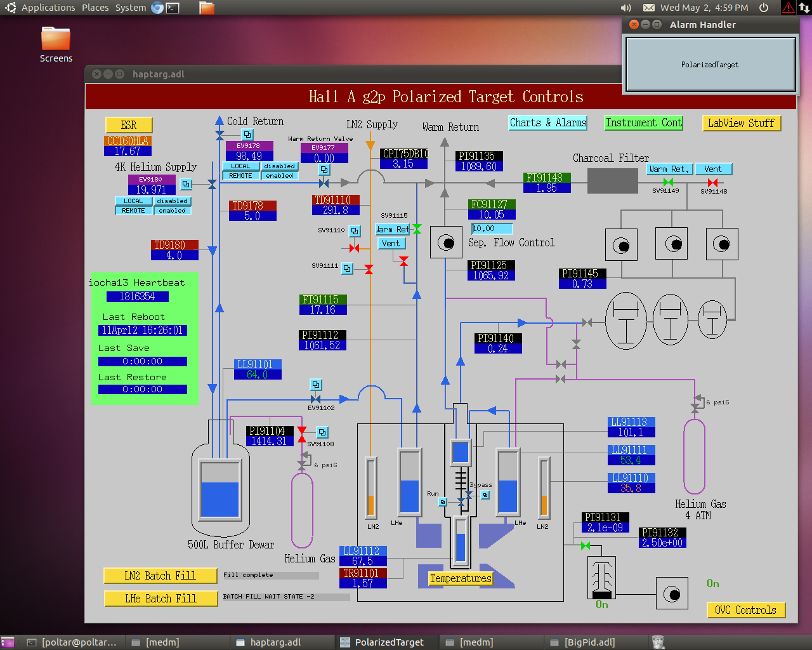This screenshot has height=650, width=812.
Task: Open SV91111 related display icon
Action: coord(347,269)
